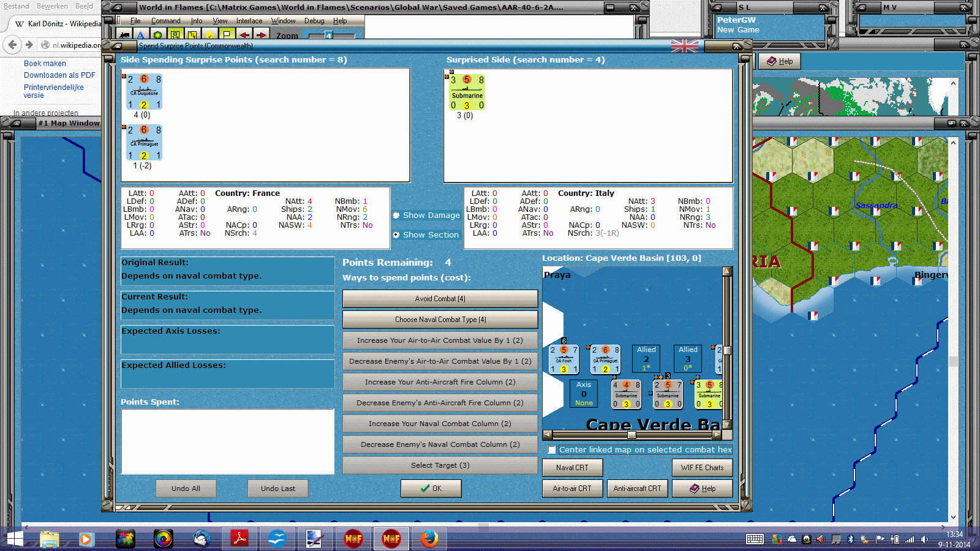
Task: Select the Submarine unit in surprised side panel
Action: (467, 92)
